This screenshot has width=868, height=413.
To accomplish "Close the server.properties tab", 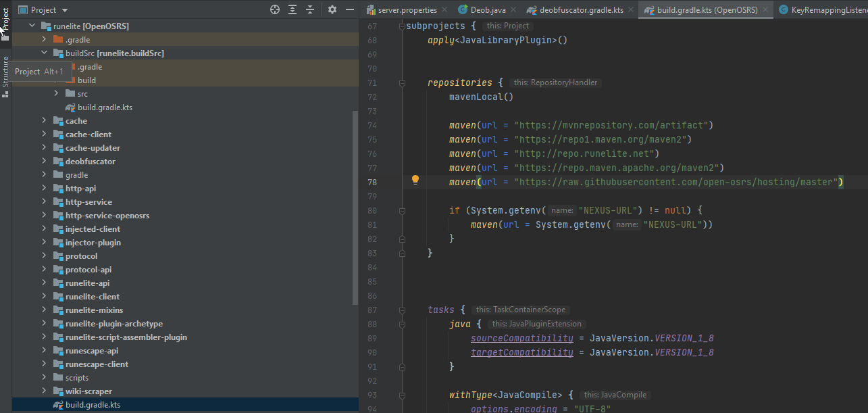I will click(444, 10).
